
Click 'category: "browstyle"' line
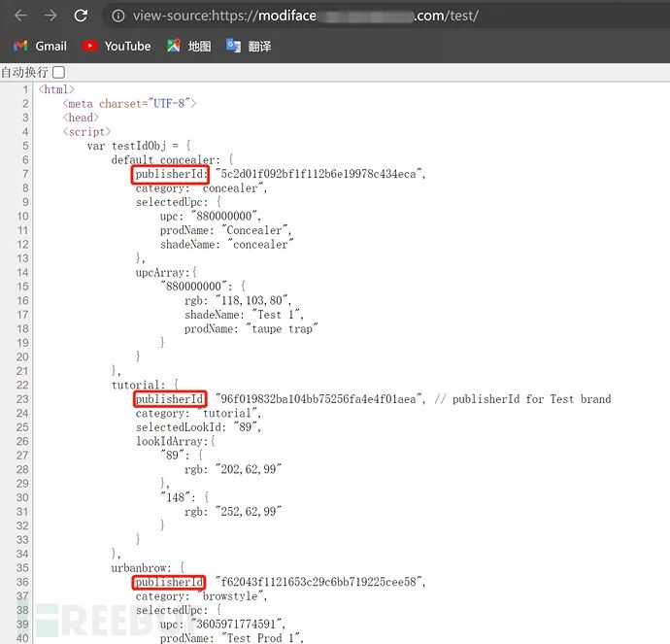point(201,596)
